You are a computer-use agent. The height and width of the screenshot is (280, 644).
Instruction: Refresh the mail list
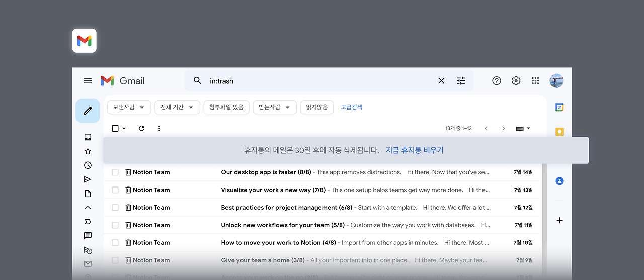pyautogui.click(x=141, y=128)
